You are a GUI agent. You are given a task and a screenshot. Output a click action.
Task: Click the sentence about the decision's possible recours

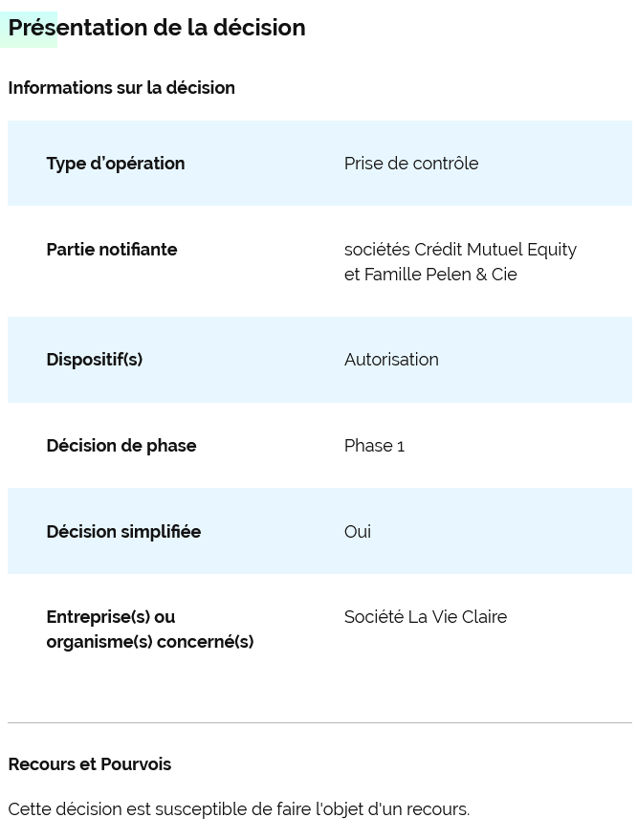coord(239,809)
